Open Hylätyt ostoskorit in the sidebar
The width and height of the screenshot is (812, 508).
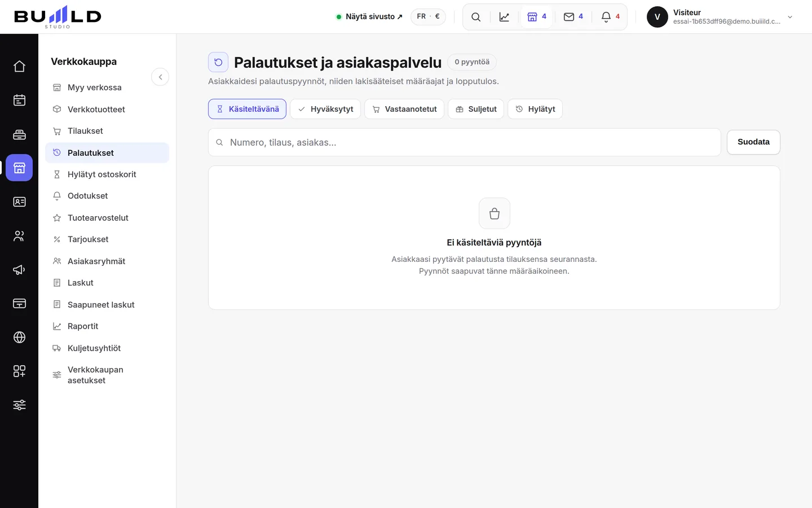click(107, 174)
